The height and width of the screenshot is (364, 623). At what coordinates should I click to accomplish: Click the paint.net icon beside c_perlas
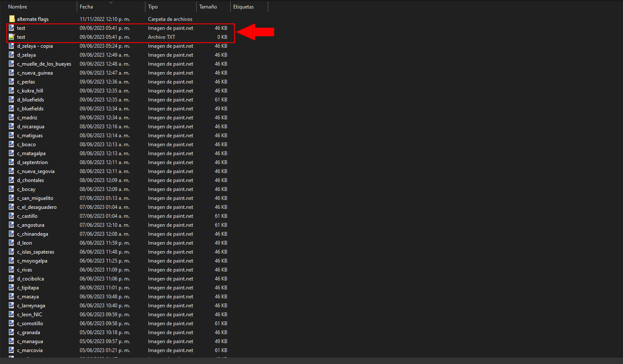[x=11, y=81]
